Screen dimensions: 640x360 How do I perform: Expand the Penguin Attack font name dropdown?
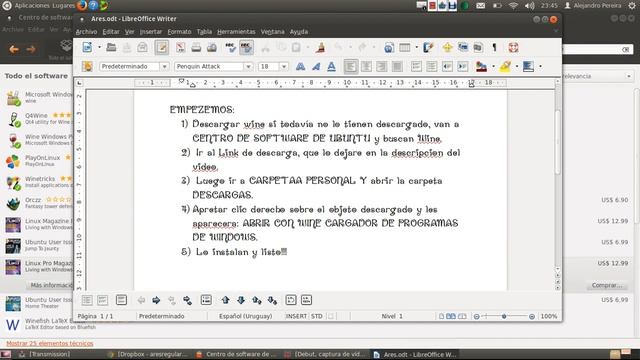pyautogui.click(x=248, y=66)
